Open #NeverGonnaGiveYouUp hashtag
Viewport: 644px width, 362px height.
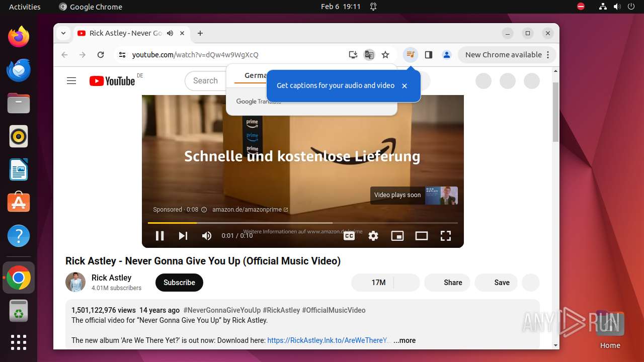222,310
